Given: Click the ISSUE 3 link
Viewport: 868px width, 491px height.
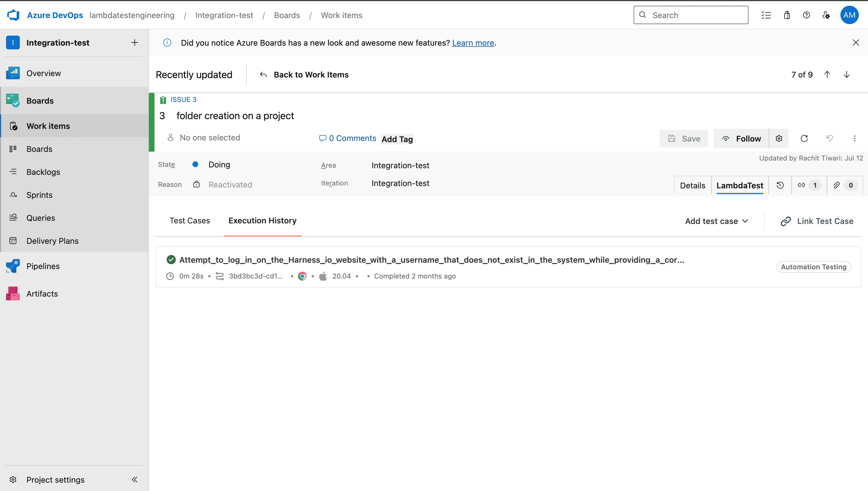Looking at the screenshot, I should click(183, 99).
